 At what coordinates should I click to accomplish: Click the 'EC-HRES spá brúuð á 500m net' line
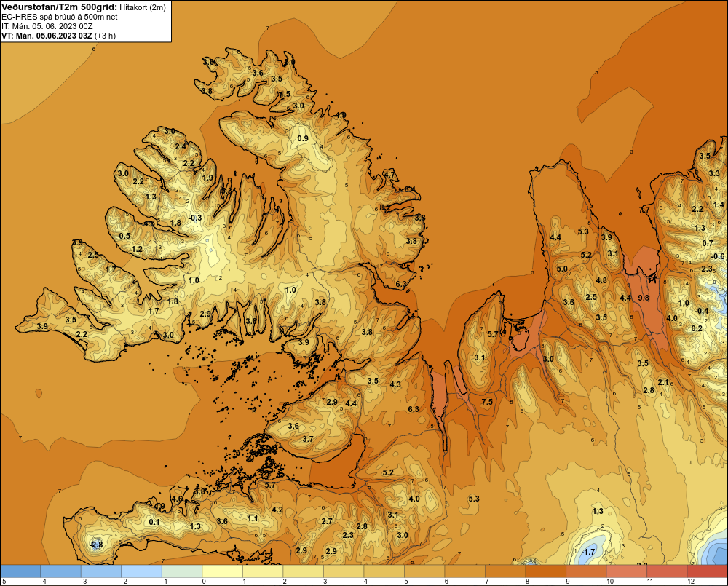pyautogui.click(x=60, y=17)
